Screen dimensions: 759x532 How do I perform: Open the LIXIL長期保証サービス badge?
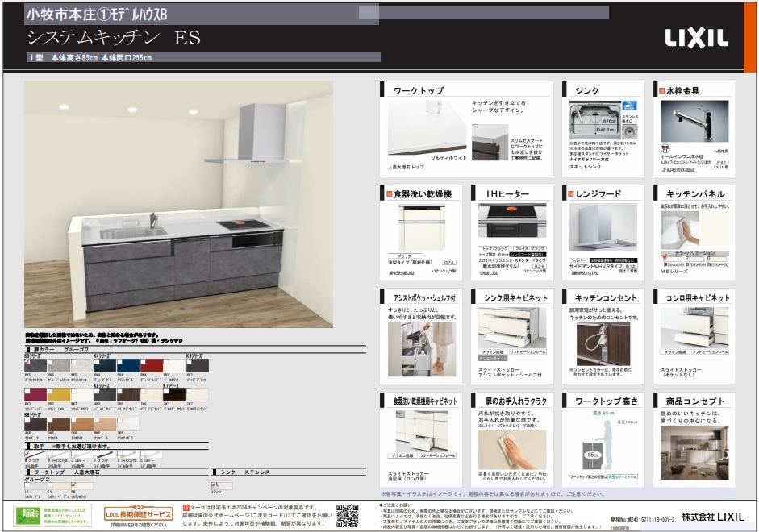pos(139,513)
